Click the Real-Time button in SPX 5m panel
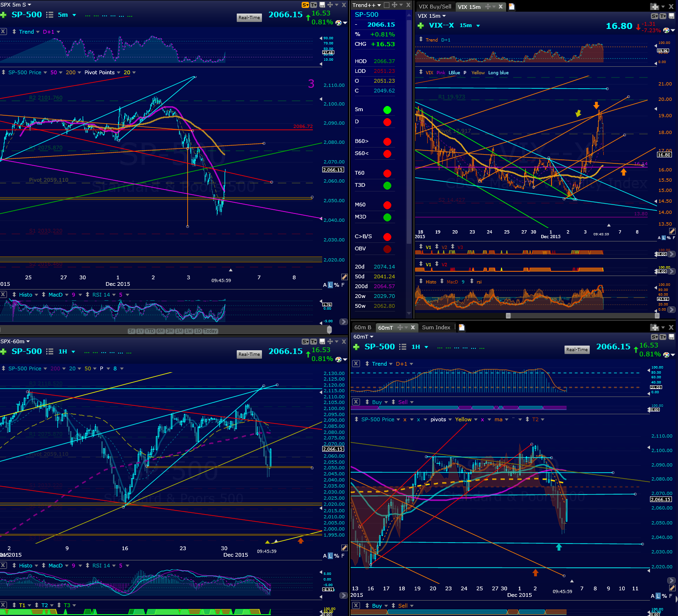Viewport: 678px width, 616px height. (249, 18)
